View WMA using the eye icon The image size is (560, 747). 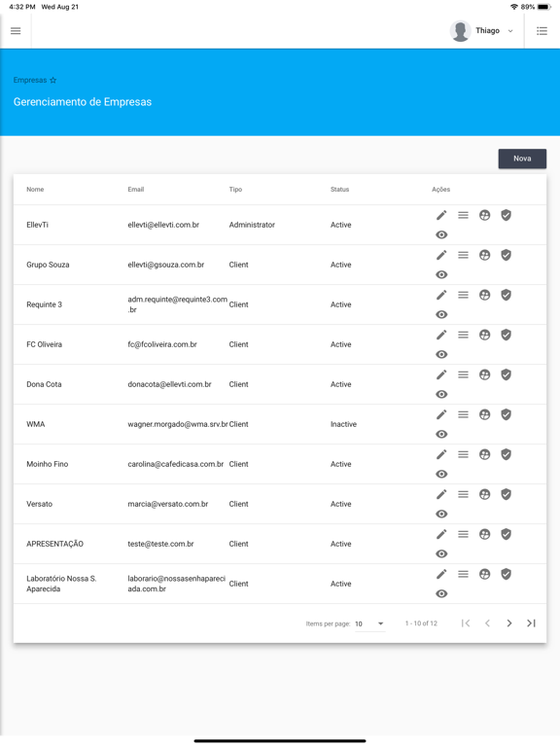tap(441, 435)
